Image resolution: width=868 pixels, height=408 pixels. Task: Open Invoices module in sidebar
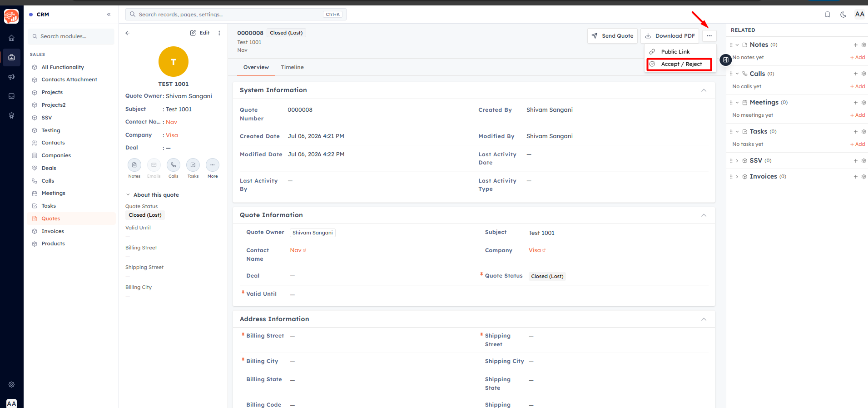(71, 231)
